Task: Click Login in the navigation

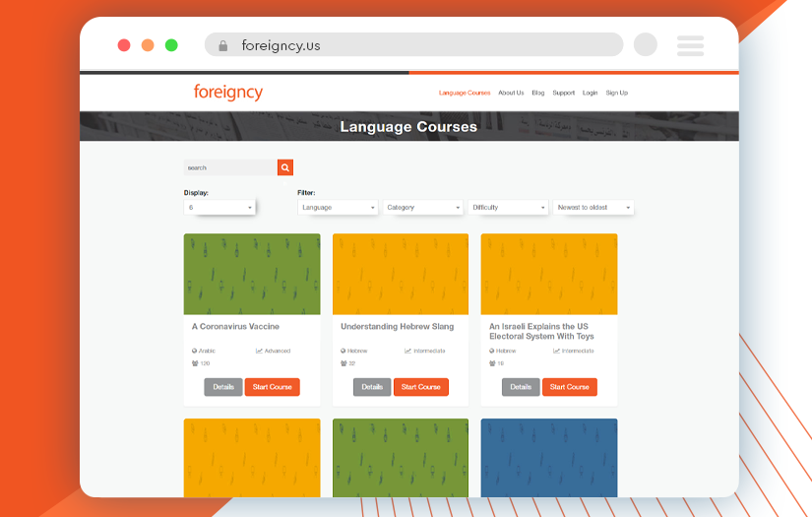Action: click(x=590, y=93)
